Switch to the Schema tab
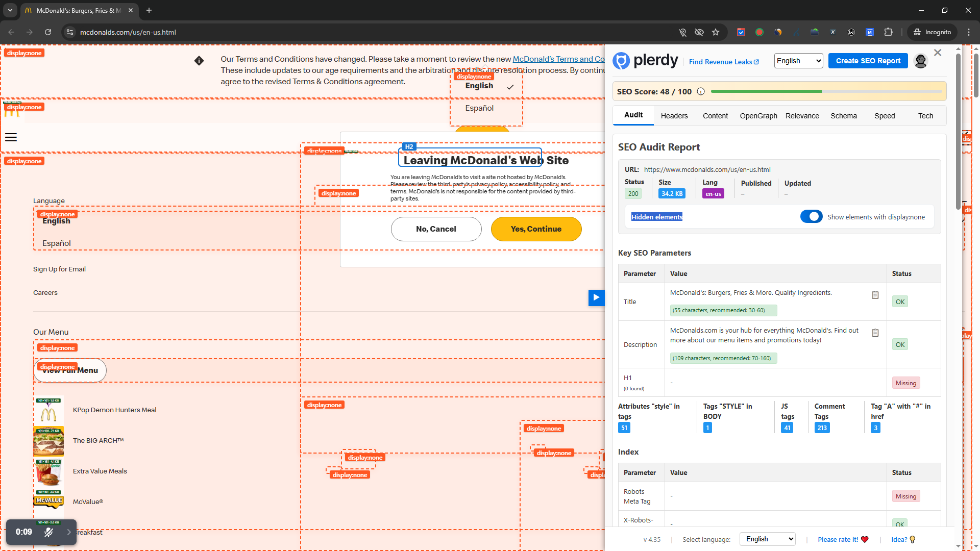Screen dimensions: 980x551 point(843,116)
